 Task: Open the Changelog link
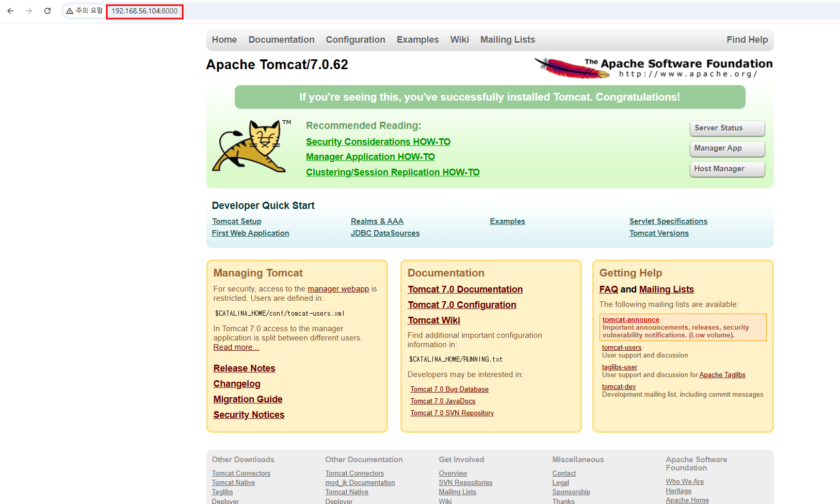(x=237, y=384)
